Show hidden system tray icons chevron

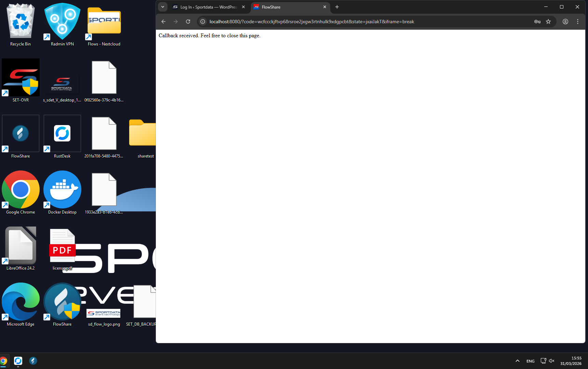[x=518, y=361]
